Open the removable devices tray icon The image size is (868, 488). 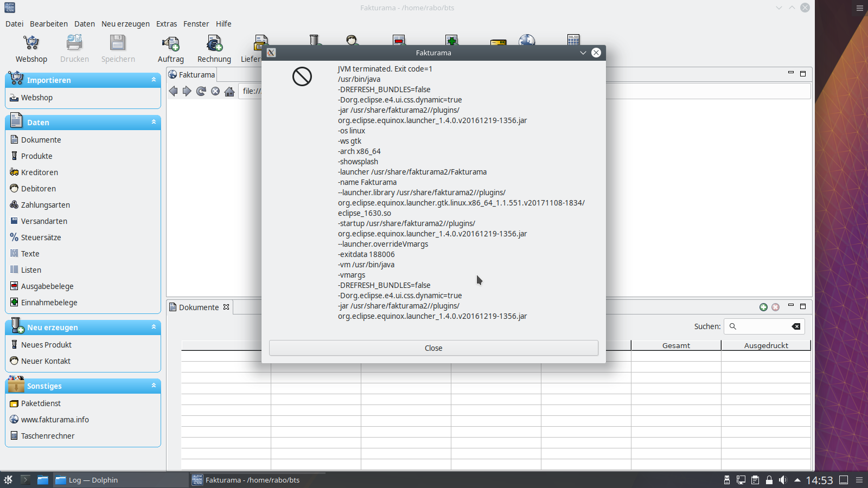click(x=727, y=480)
